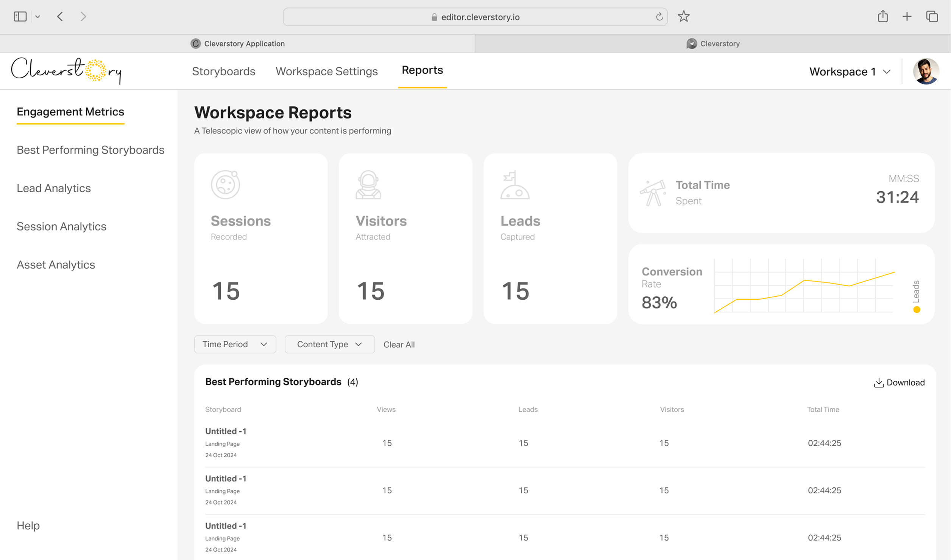Screen dimensions: 951x560
Task: Toggle the browser sidebar icon
Action: click(20, 17)
